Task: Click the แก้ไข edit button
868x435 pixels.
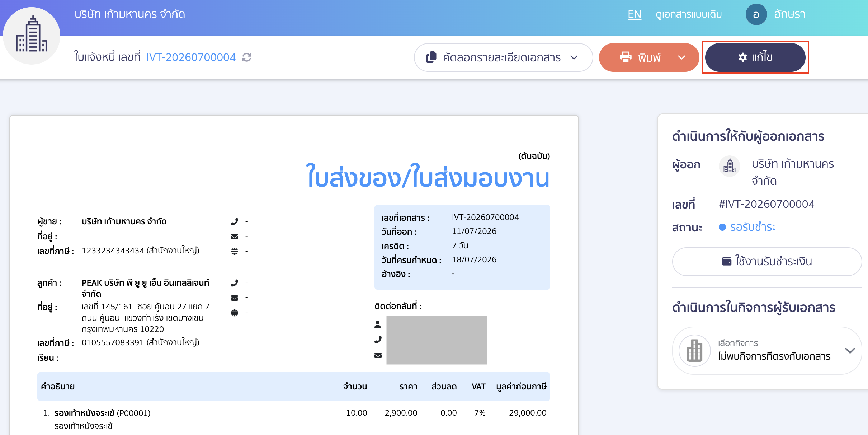Action: point(755,57)
